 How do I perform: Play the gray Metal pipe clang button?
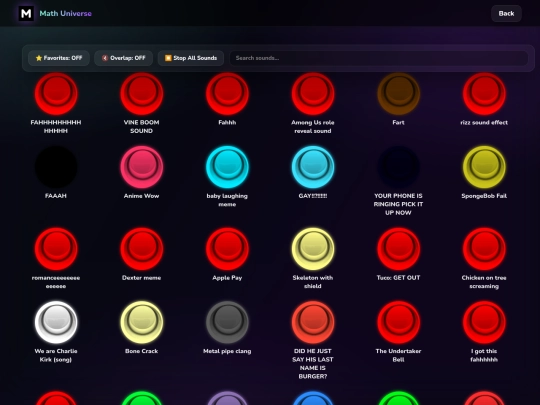pyautogui.click(x=227, y=322)
